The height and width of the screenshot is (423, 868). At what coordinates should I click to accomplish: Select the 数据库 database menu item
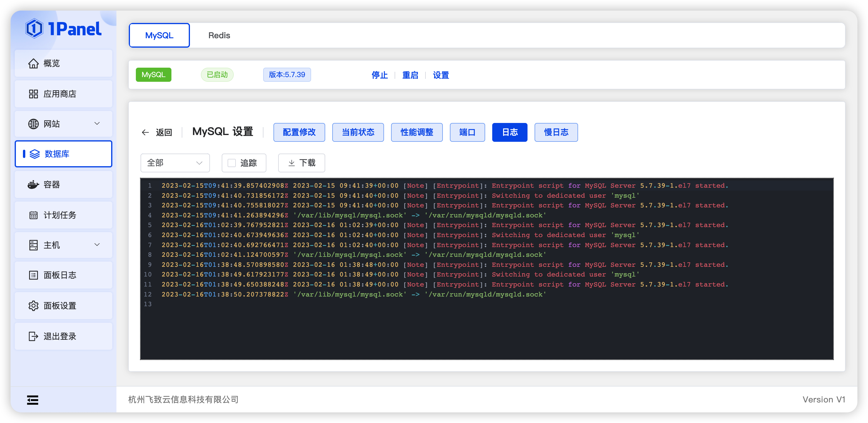click(x=57, y=154)
